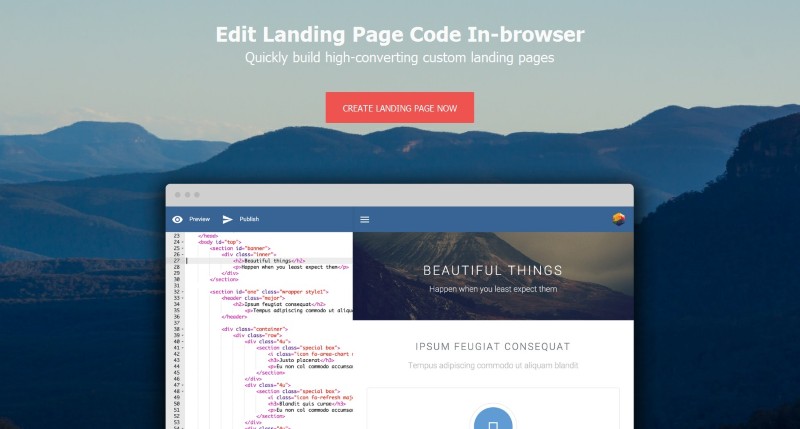The width and height of the screenshot is (800, 429).
Task: Collapse code fold arrow at line 41
Action: (183, 348)
